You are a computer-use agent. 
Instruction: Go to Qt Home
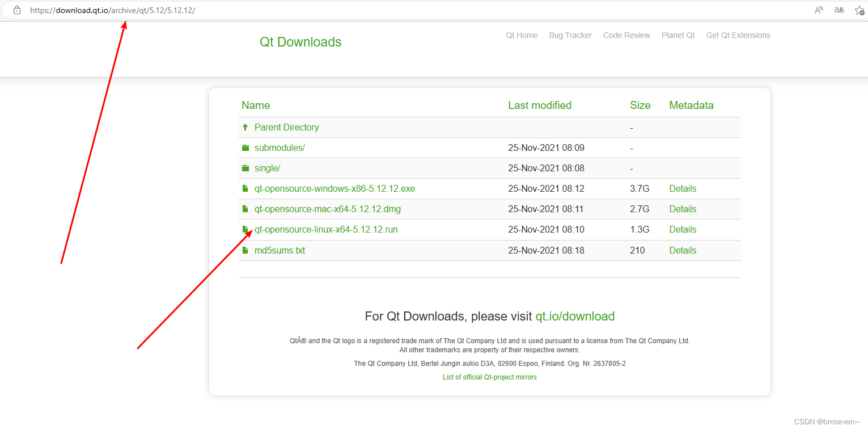pyautogui.click(x=522, y=35)
